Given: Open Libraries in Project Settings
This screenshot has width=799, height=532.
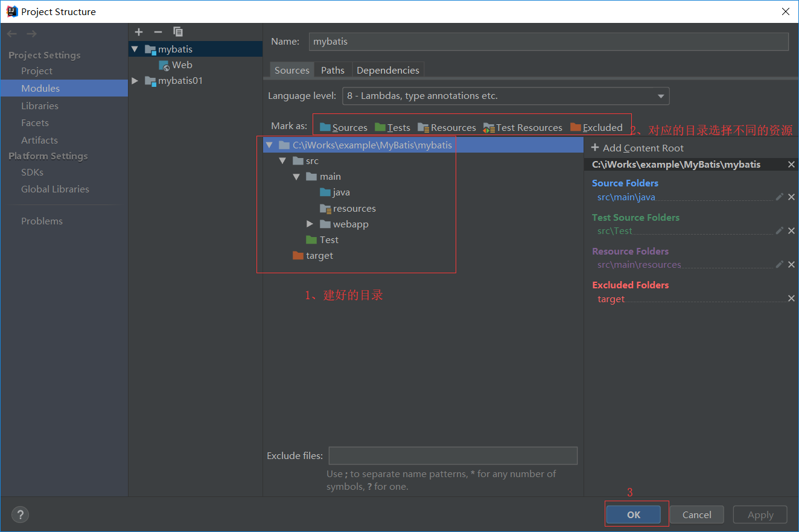Looking at the screenshot, I should [x=40, y=106].
